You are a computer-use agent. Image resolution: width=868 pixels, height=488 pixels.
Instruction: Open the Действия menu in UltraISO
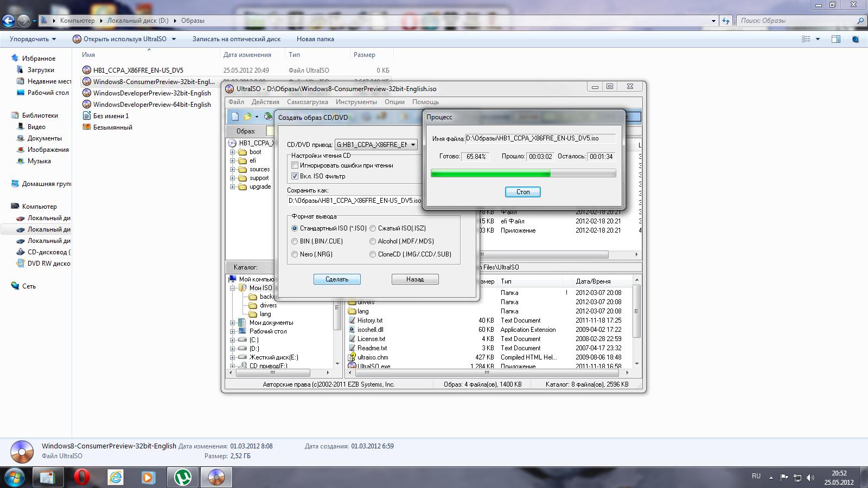(265, 102)
